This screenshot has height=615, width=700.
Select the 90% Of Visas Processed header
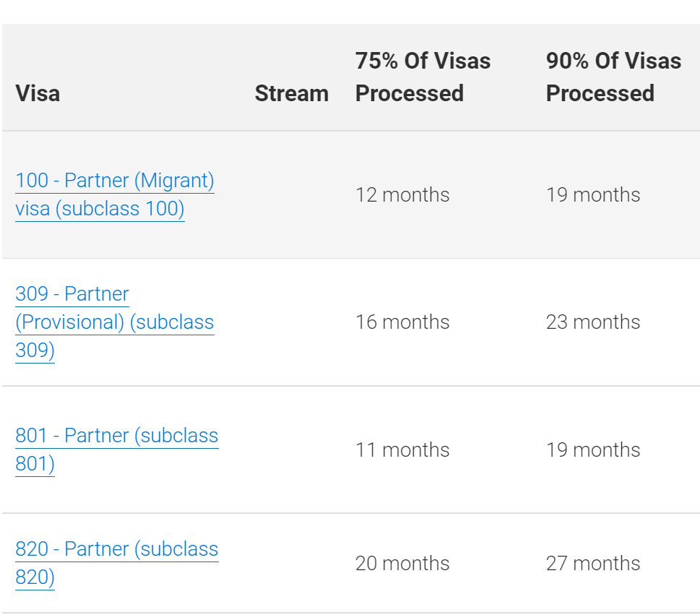pyautogui.click(x=613, y=77)
